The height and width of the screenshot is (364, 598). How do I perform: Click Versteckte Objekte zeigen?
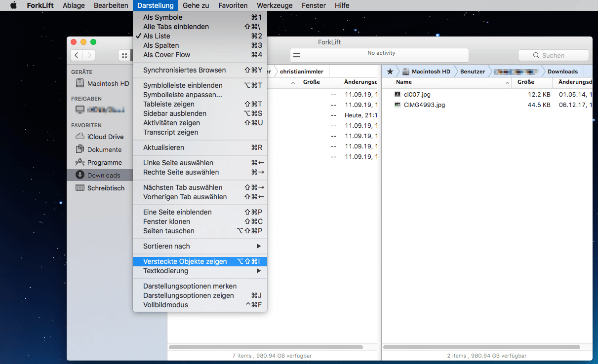click(200, 261)
